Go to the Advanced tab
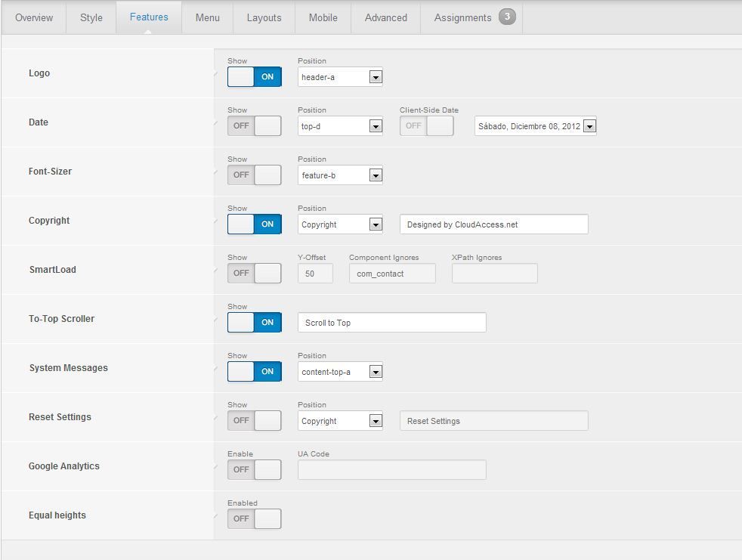 click(x=385, y=17)
